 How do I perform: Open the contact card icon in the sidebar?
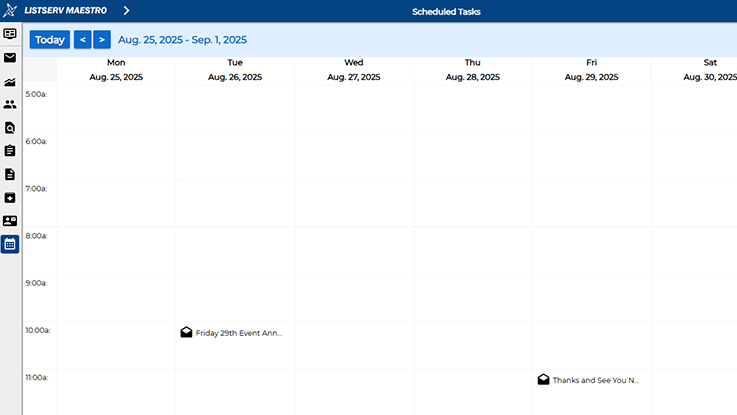pos(10,220)
